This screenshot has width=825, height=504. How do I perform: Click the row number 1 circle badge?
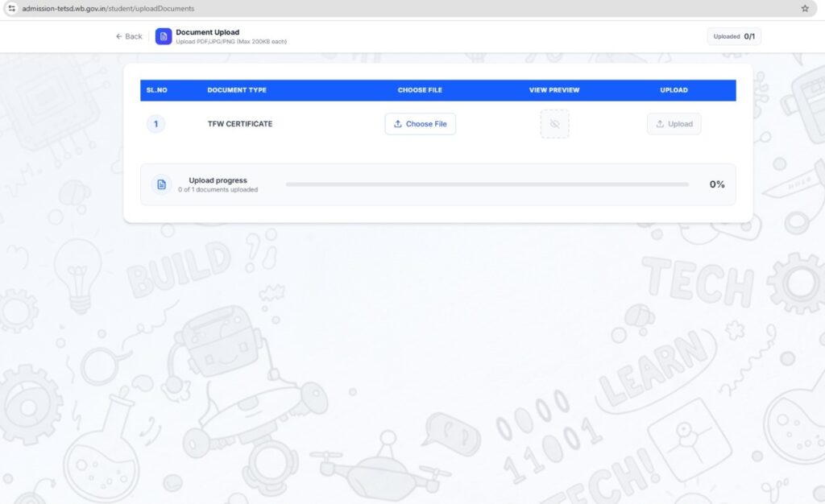coord(155,124)
